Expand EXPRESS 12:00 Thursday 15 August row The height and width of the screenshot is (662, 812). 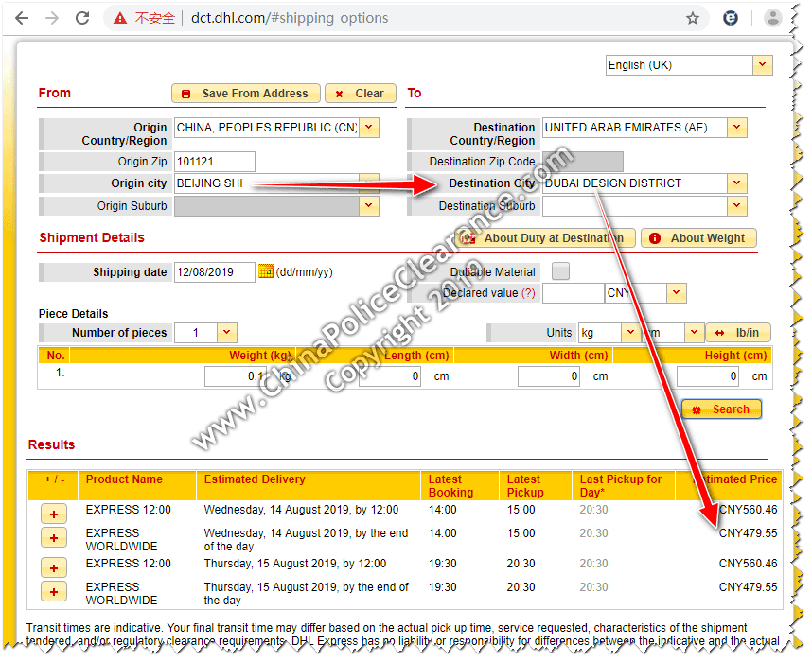54,568
